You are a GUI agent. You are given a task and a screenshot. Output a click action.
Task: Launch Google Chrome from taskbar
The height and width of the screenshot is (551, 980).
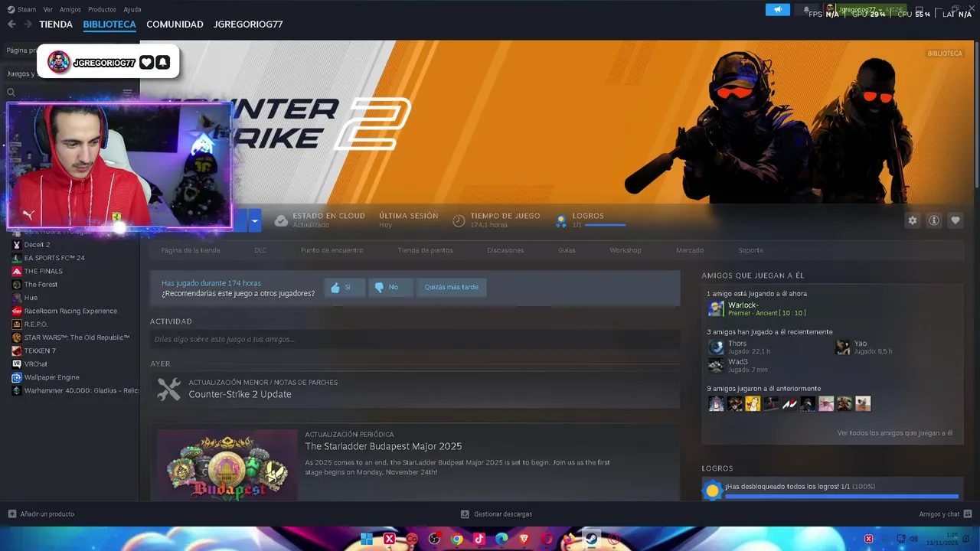457,539
